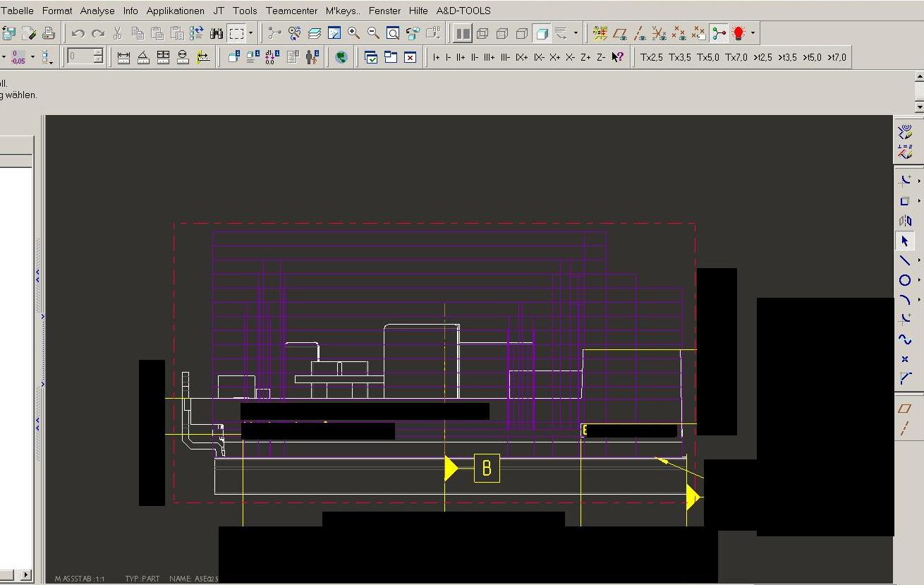Viewport: 924px width, 585px height.
Task: Click the angular measurement triangle icon
Action: pyautogui.click(x=143, y=57)
